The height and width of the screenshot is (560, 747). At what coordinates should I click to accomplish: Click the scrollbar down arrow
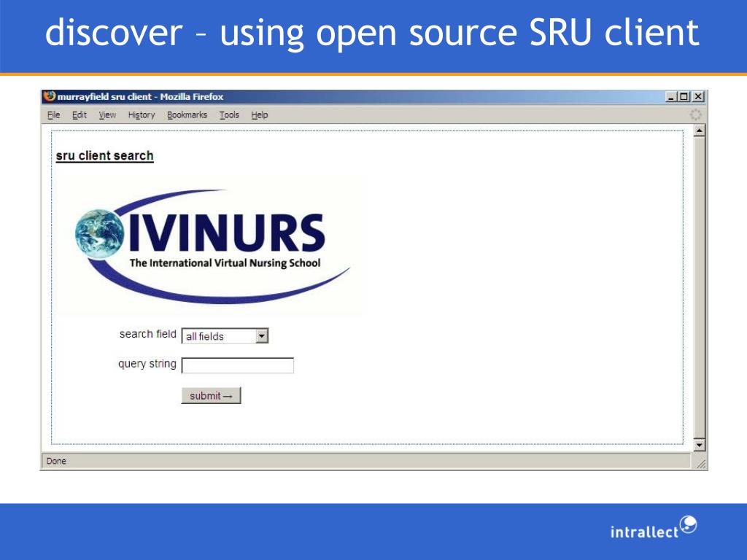tap(699, 445)
